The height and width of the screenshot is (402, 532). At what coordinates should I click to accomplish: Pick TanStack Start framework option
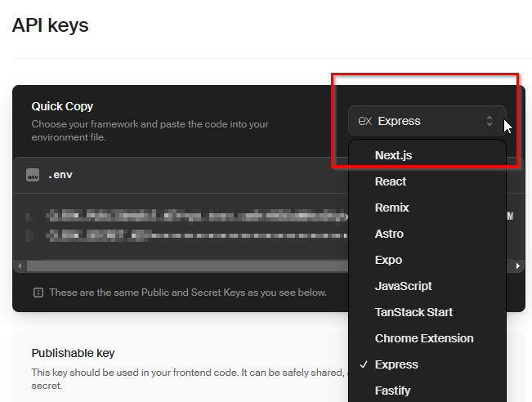pos(427,312)
